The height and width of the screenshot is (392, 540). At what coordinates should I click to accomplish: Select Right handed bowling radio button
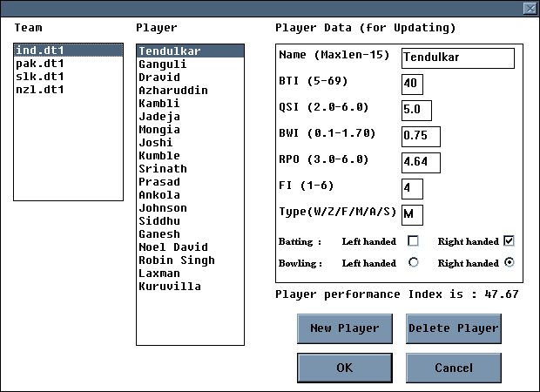510,262
